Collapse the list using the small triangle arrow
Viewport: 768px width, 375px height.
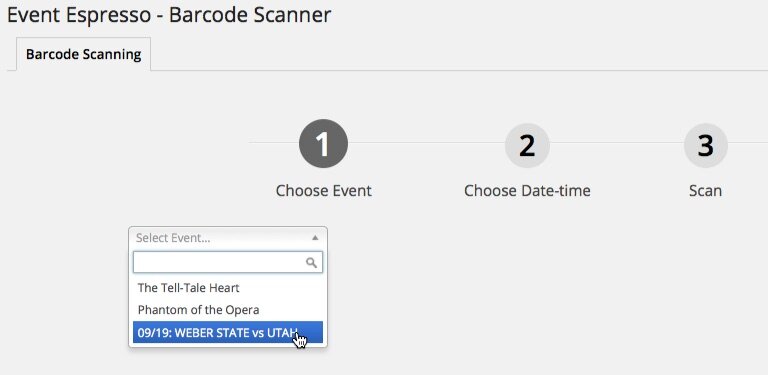point(315,238)
